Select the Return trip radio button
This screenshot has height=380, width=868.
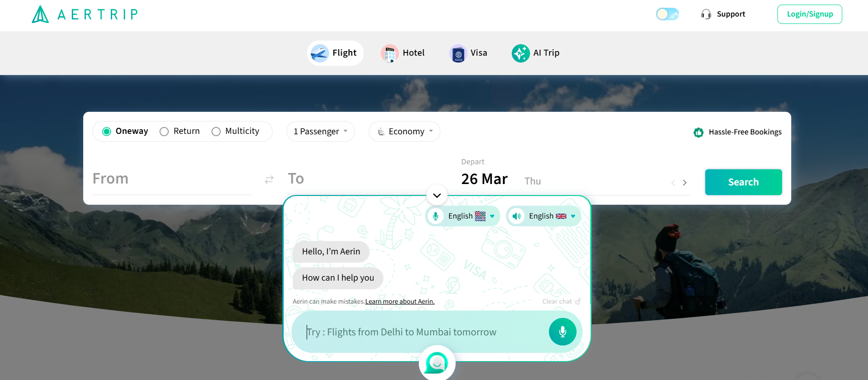click(x=164, y=132)
